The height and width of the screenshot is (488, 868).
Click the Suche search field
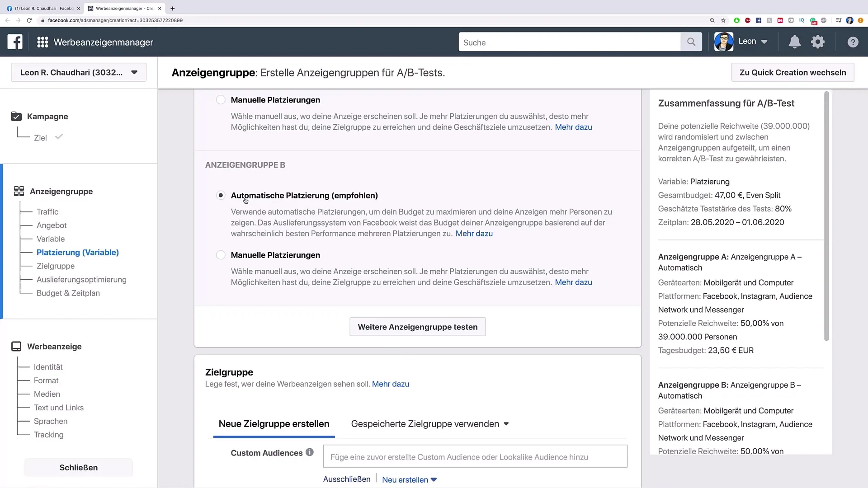click(570, 42)
